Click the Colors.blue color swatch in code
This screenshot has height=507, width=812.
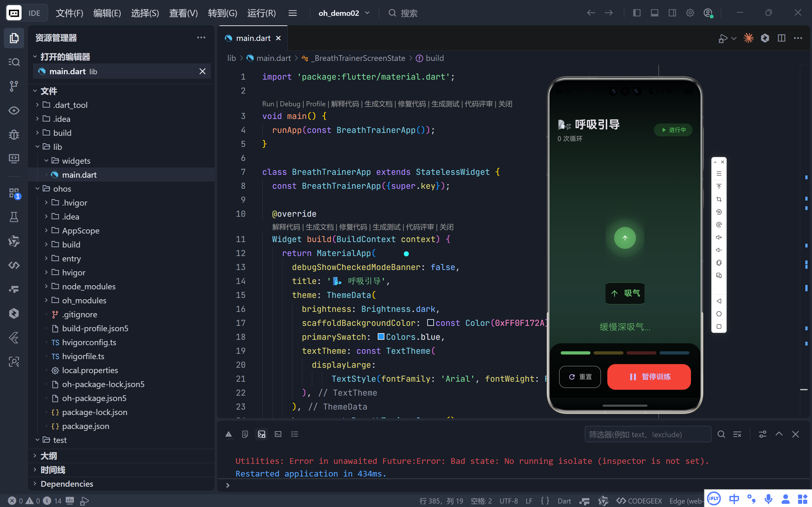[x=381, y=337]
